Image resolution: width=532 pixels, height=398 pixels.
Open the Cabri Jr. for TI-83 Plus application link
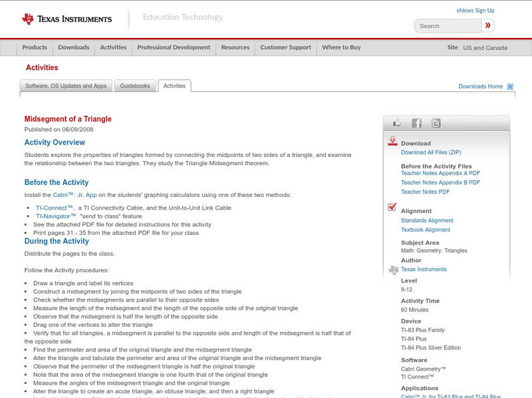pos(451,396)
